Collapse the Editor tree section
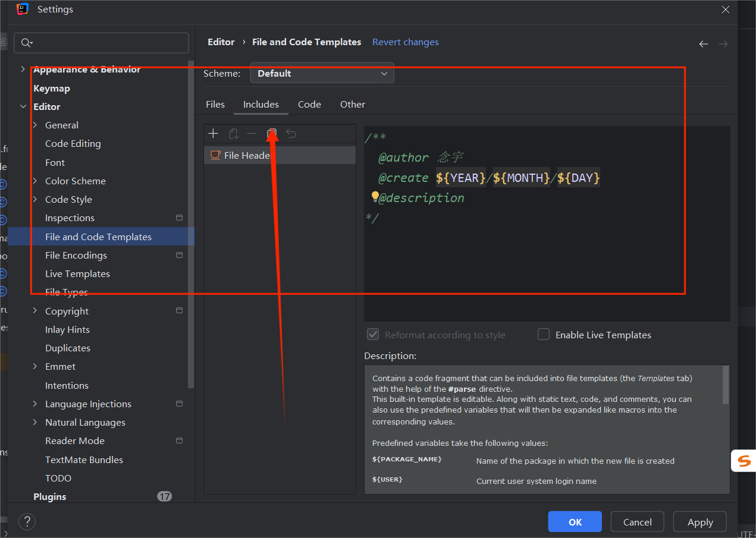756x538 pixels. coord(23,107)
